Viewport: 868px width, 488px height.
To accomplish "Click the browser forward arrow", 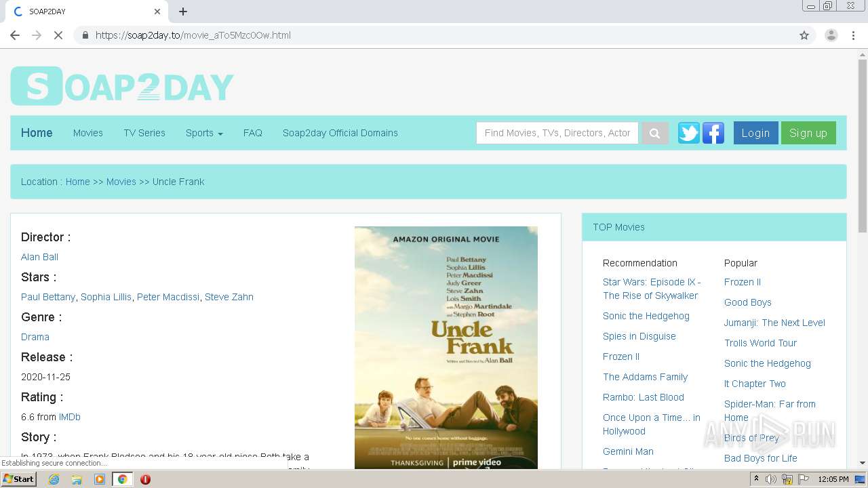I will [37, 35].
